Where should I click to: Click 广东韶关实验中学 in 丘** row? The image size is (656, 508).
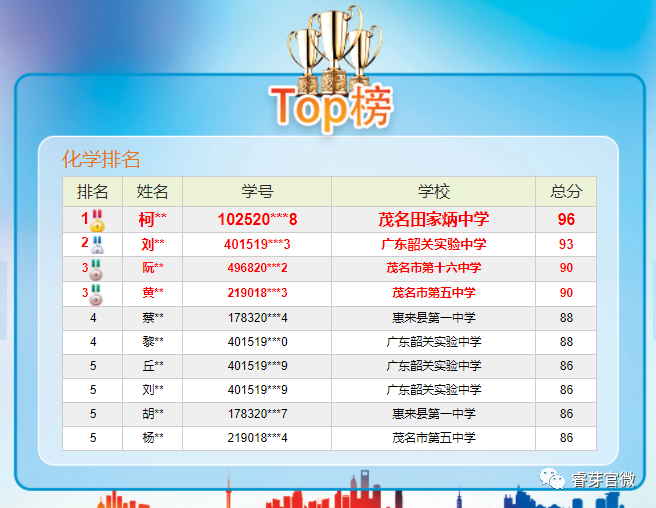pyautogui.click(x=434, y=366)
